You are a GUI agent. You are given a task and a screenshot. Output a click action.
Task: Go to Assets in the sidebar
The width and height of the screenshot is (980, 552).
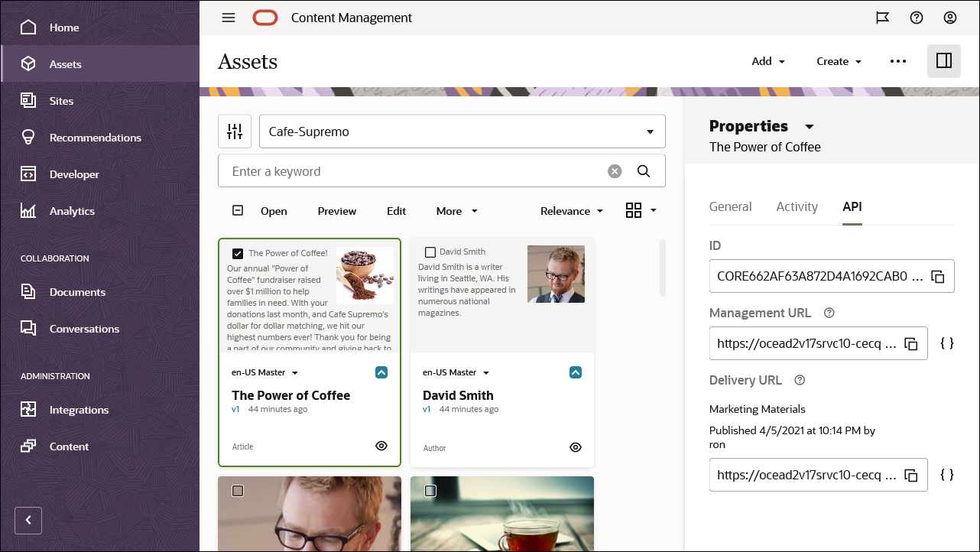tap(100, 64)
